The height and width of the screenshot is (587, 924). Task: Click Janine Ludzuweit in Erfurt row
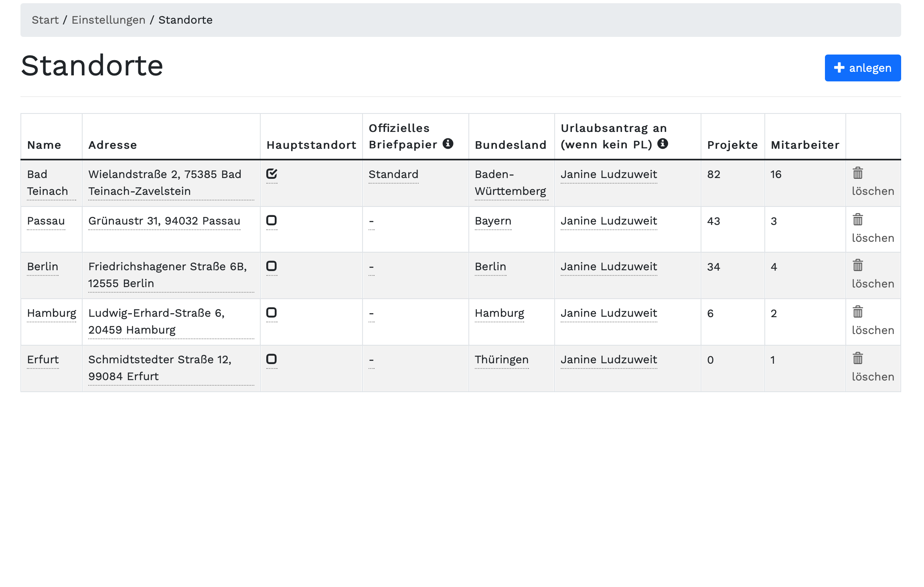(609, 360)
